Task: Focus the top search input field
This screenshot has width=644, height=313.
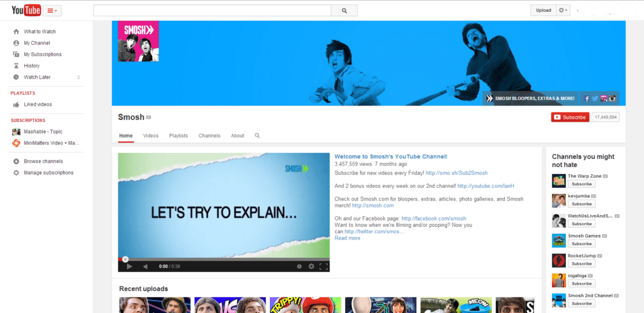Action: (212, 11)
